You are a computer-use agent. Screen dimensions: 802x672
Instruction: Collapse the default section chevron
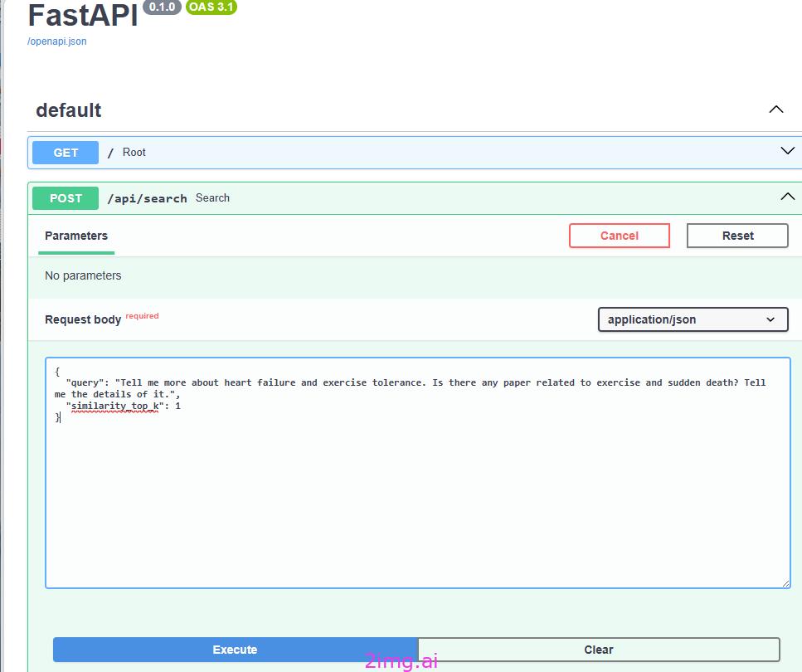coord(776,110)
